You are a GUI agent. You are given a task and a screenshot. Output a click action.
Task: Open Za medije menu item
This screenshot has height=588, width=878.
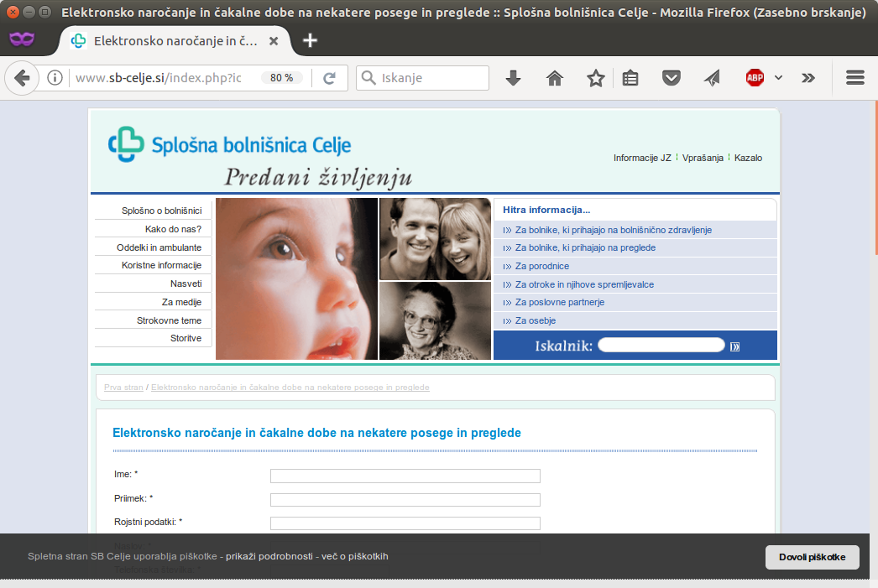[x=181, y=302]
